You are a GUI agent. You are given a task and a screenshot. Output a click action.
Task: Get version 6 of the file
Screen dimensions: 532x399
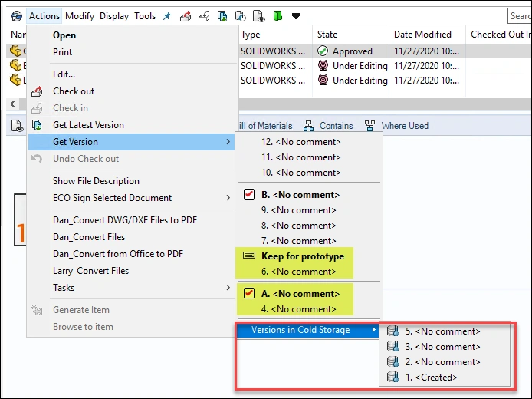298,272
